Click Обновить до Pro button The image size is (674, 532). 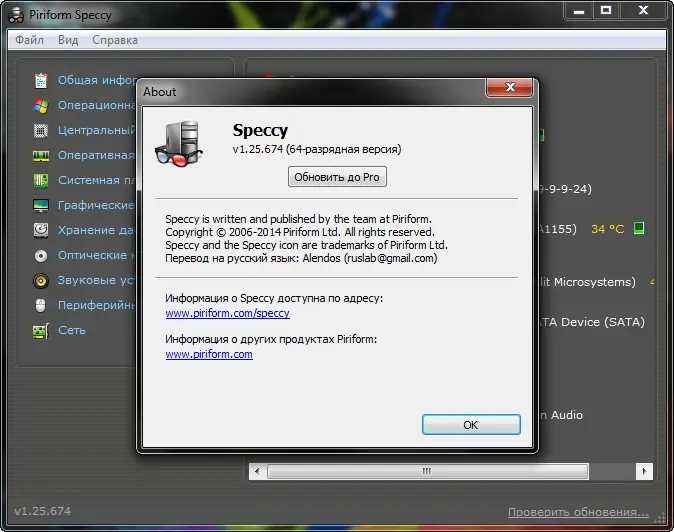(337, 177)
